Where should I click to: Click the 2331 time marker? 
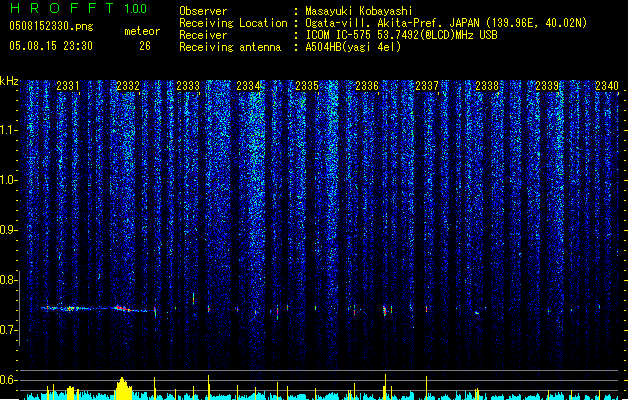click(x=68, y=85)
